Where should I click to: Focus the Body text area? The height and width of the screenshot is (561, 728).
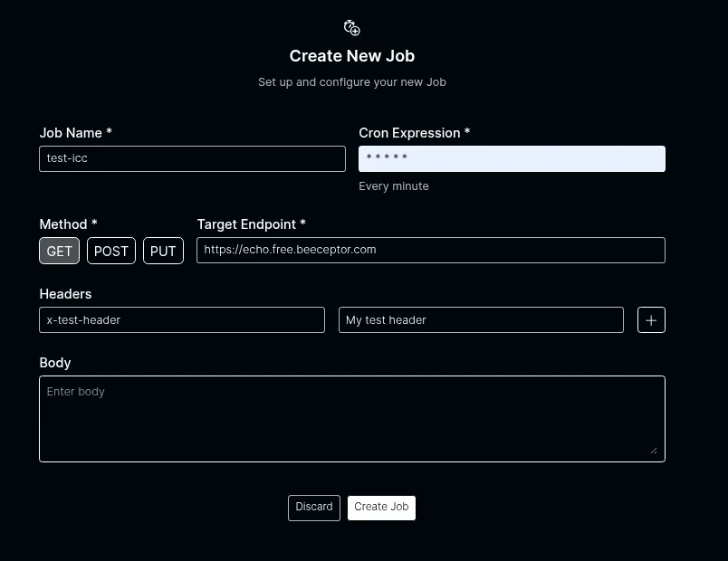click(351, 418)
